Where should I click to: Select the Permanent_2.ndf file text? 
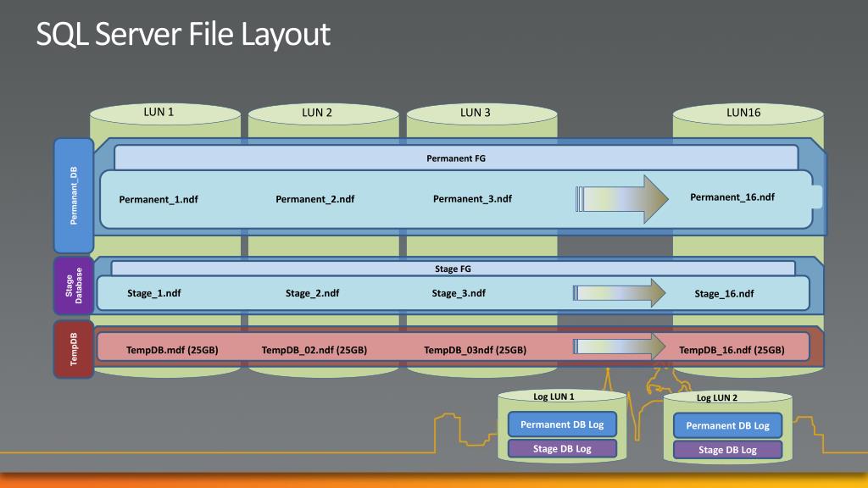coord(314,200)
